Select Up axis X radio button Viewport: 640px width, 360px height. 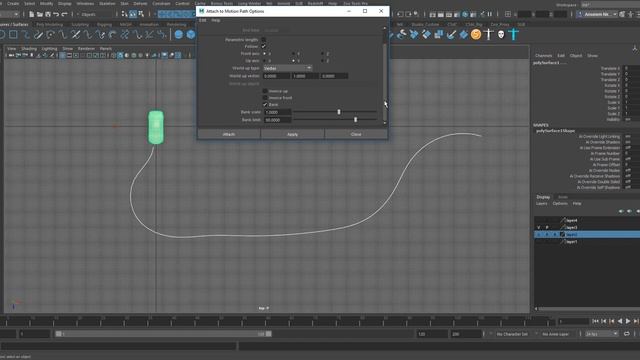point(264,60)
